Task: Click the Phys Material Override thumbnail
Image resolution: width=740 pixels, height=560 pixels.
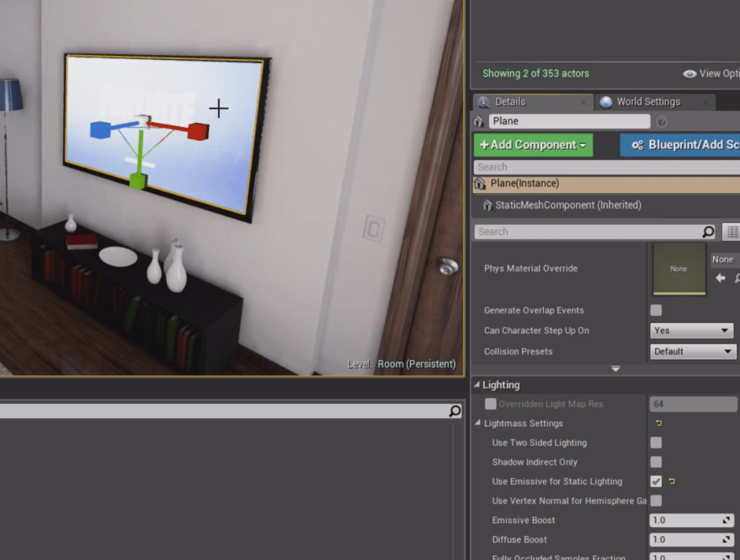Action: pos(679,268)
